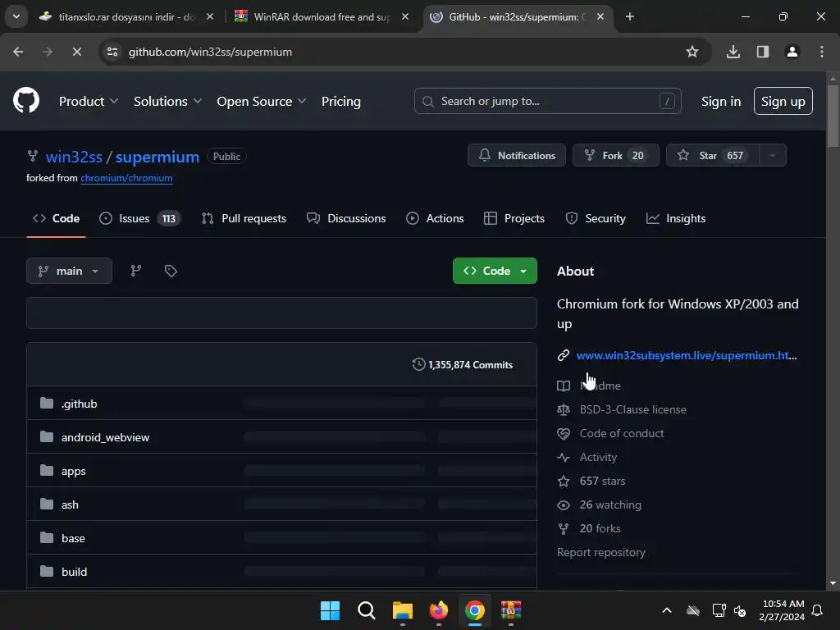The image size is (840, 630).
Task: Toggle Chrome side panel icon
Action: click(763, 52)
